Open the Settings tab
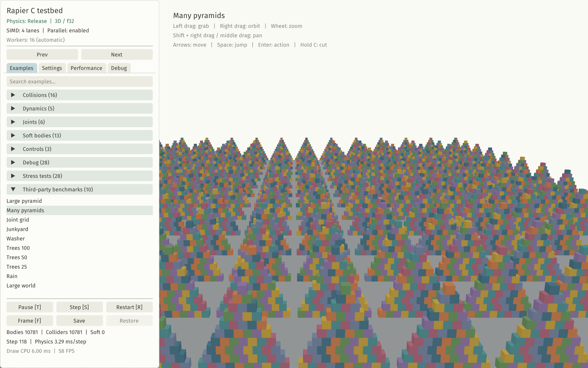The image size is (588, 368). [52, 68]
